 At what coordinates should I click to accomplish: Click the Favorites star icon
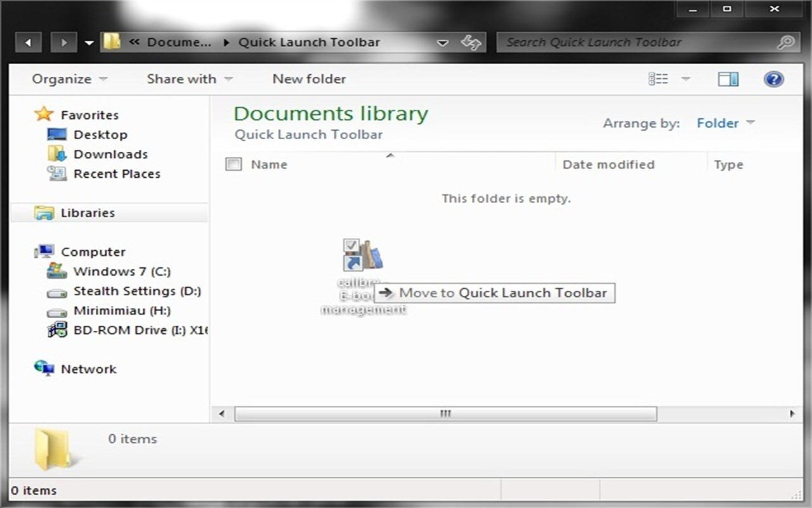[44, 114]
